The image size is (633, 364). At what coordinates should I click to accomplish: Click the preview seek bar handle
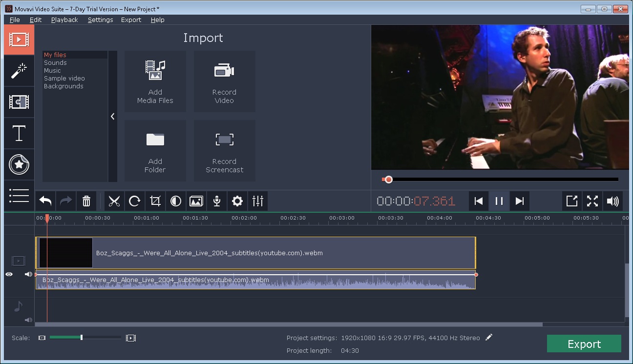[x=389, y=180]
